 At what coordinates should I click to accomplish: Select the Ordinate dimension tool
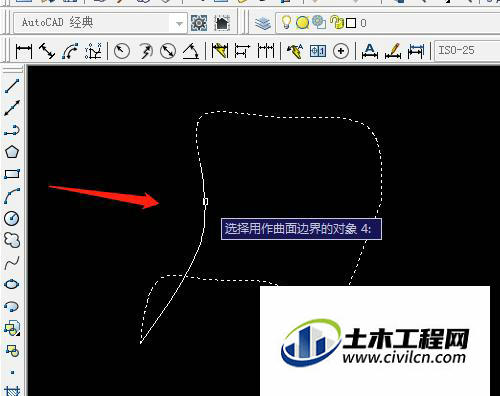coord(93,51)
